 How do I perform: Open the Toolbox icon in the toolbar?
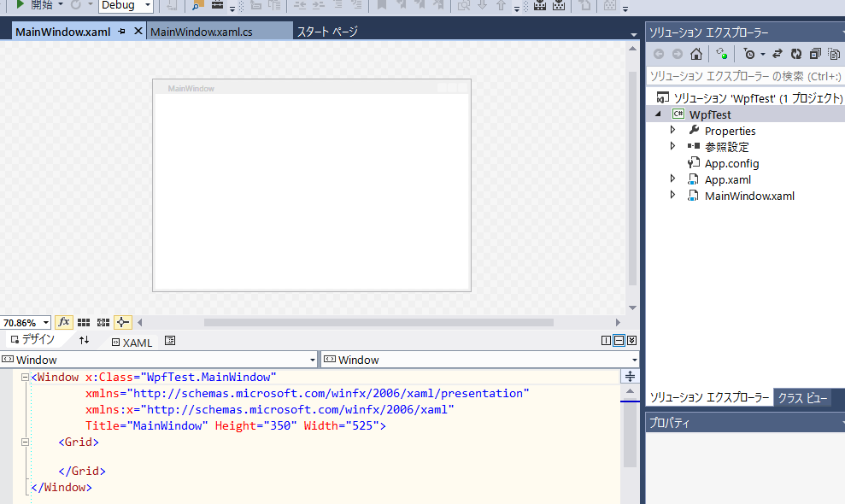point(217,5)
